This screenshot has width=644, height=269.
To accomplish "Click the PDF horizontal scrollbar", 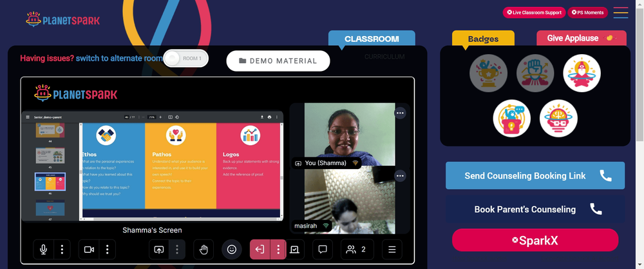I will coord(181,219).
